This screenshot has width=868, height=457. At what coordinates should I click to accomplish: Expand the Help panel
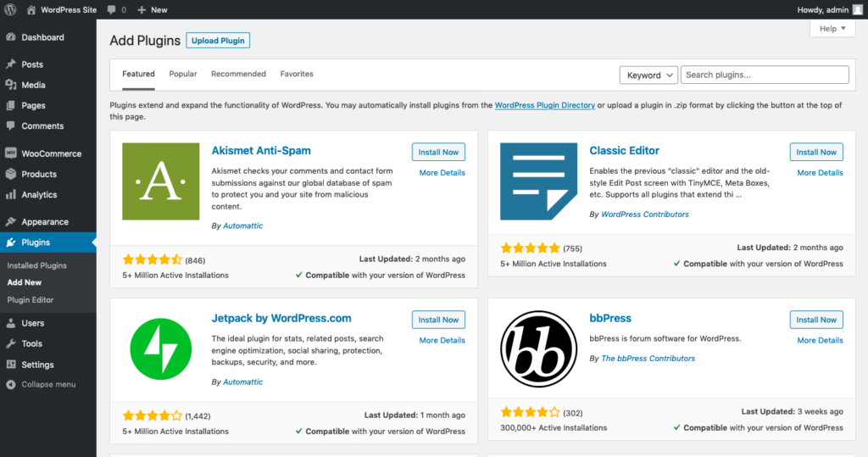[x=832, y=29]
